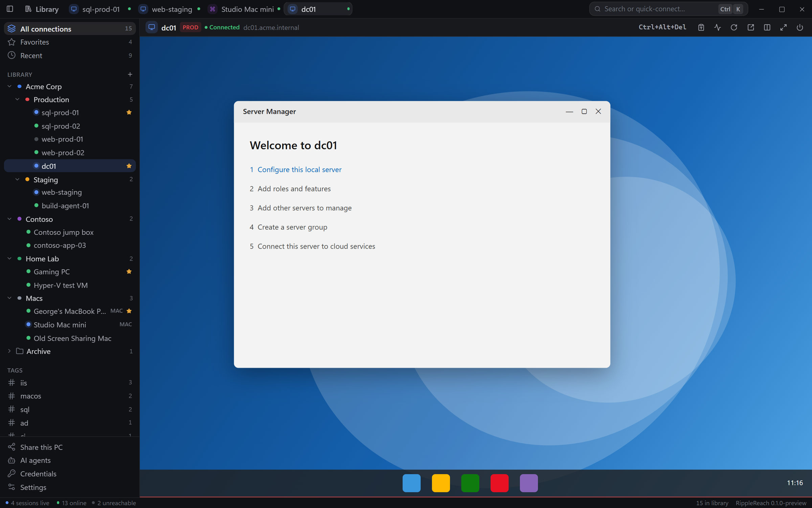
Task: Click the purple taskbar color square
Action: click(529, 483)
